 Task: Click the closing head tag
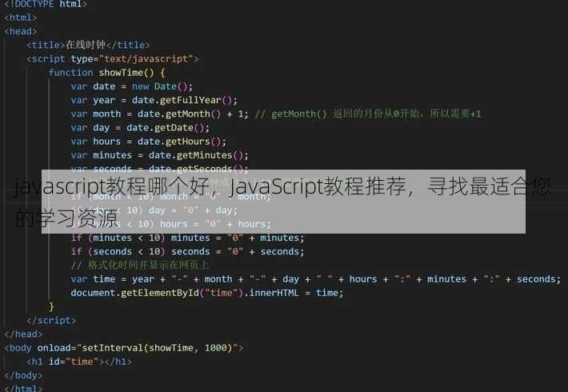point(23,334)
